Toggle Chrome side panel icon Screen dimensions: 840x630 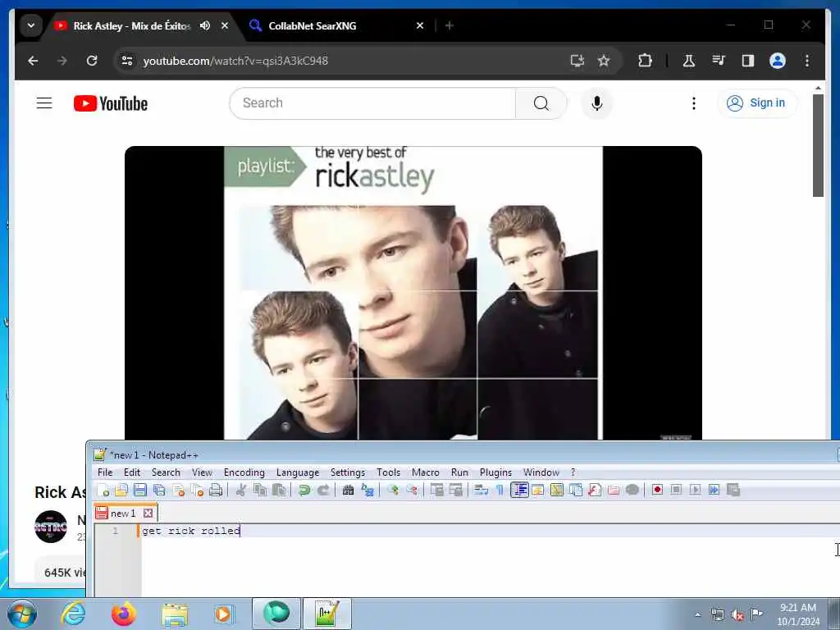point(748,61)
